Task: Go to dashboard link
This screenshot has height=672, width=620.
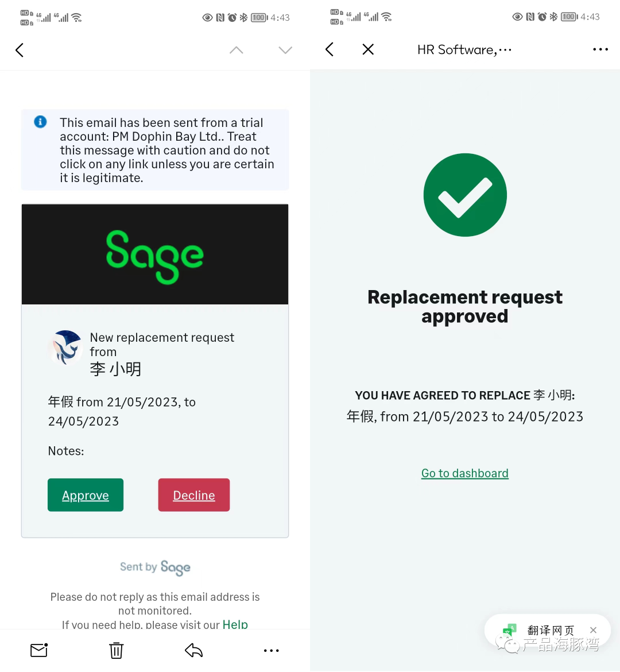Action: (465, 473)
